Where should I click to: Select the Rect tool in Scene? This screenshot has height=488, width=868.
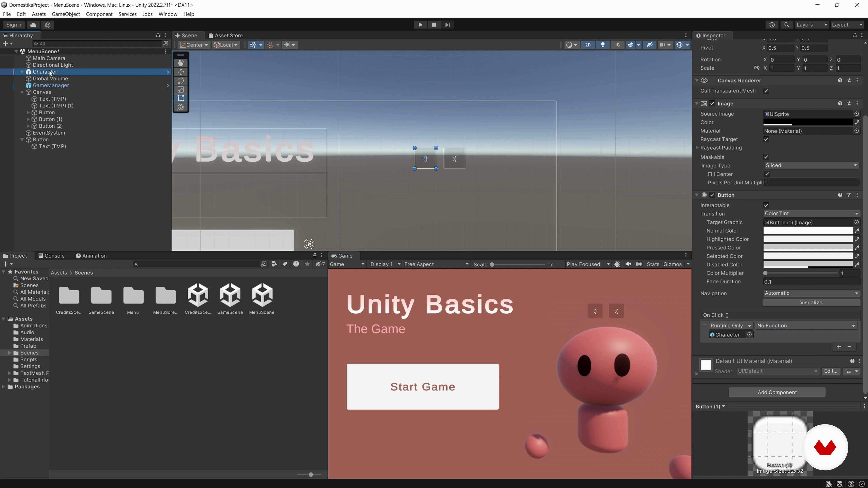[181, 98]
